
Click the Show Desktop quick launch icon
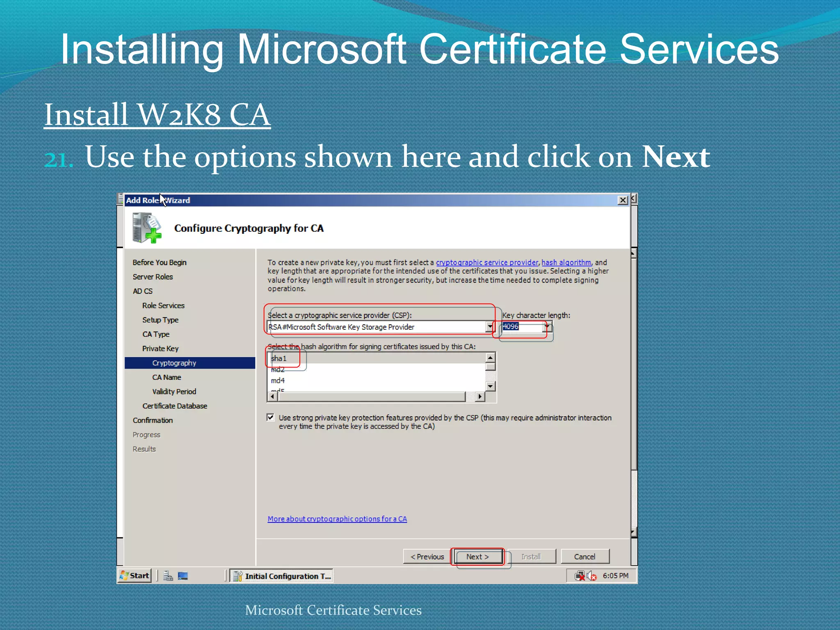[x=183, y=576]
